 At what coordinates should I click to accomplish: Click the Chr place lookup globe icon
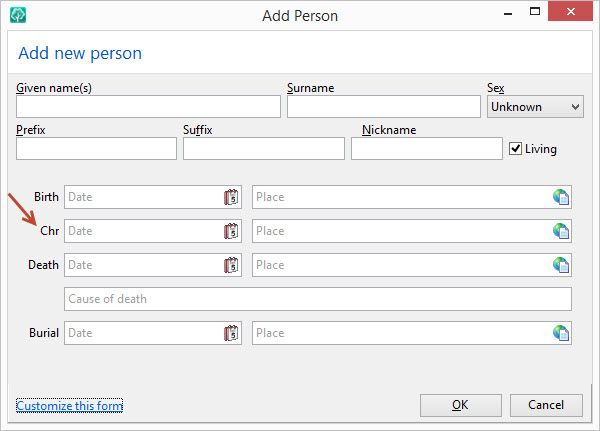point(561,231)
